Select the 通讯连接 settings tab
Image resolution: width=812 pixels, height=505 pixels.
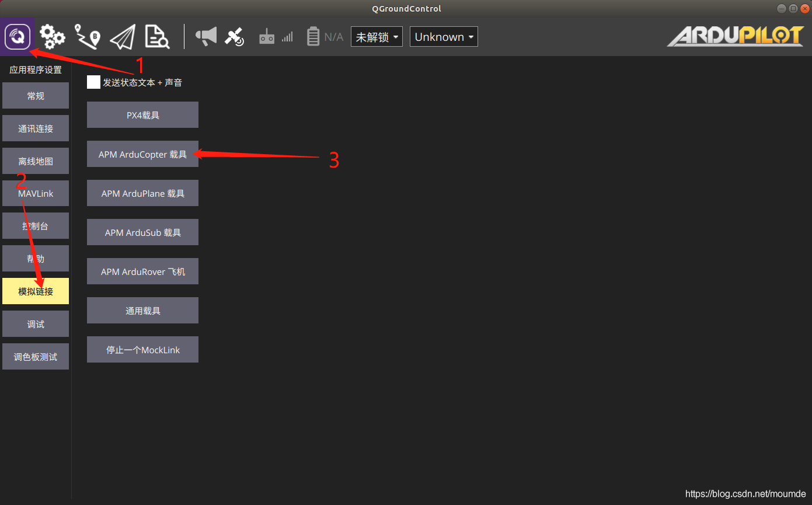36,128
